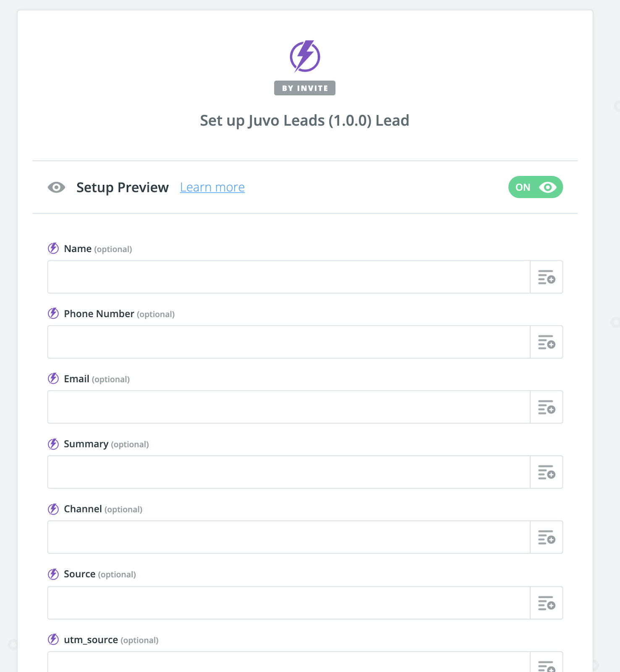This screenshot has width=620, height=672.
Task: Click the eye icon beside Setup Preview
Action: [x=56, y=187]
